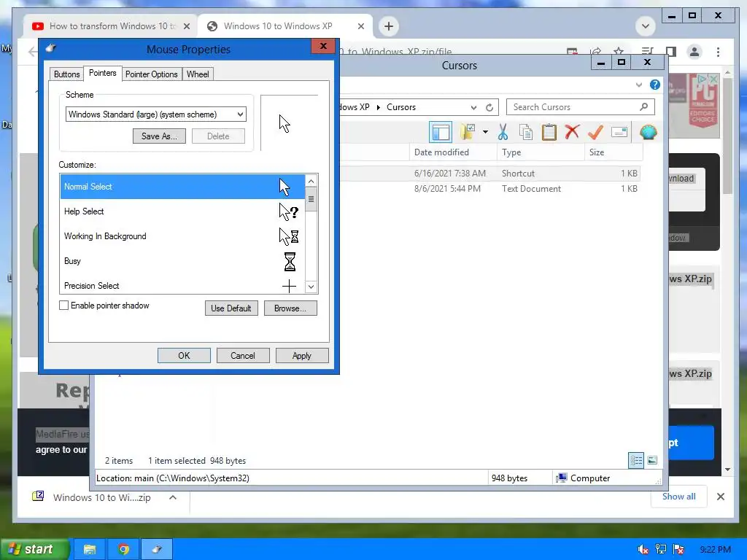Sort by Type column header

[541, 152]
